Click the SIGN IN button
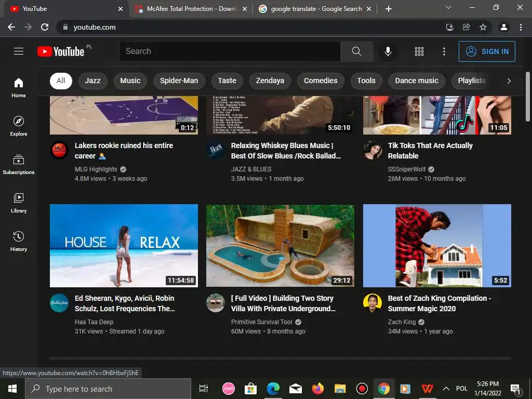This screenshot has height=399, width=532. click(x=487, y=51)
